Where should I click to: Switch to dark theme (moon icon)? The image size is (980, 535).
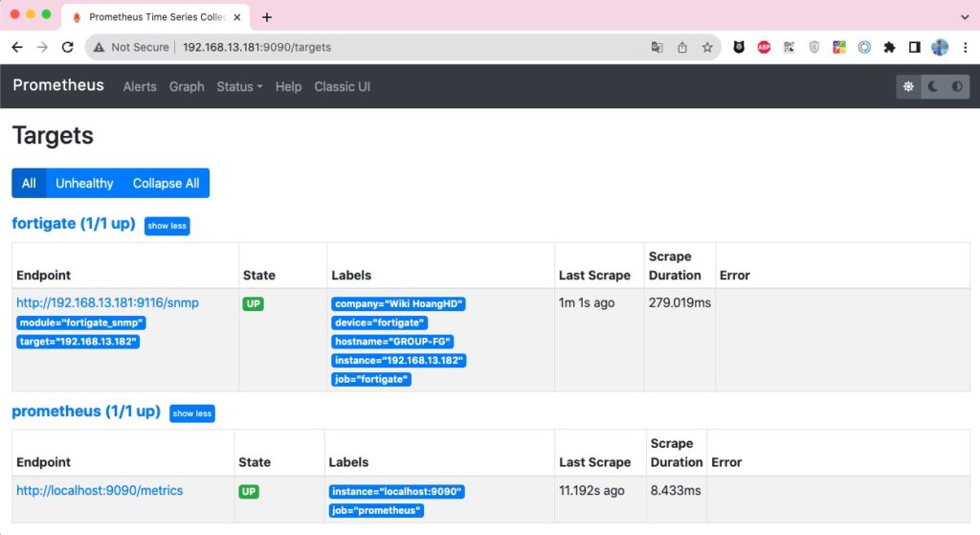(x=932, y=86)
